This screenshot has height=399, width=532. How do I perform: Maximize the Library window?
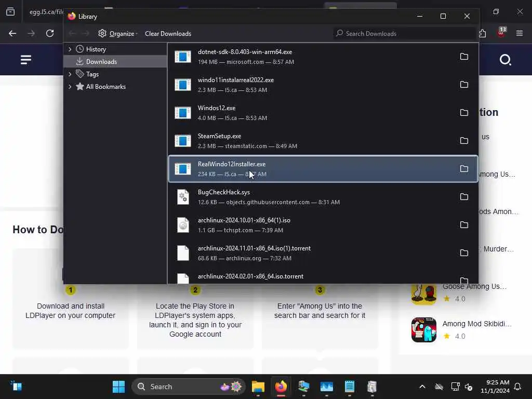[443, 16]
